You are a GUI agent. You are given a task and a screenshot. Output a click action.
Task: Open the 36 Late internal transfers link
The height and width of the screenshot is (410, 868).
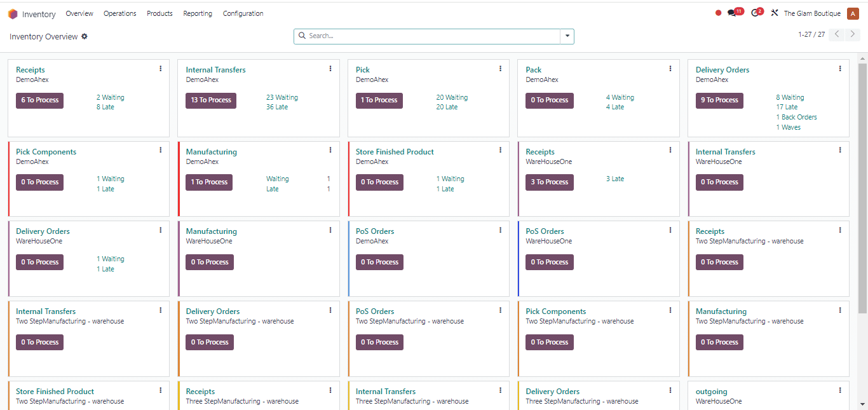(x=277, y=107)
